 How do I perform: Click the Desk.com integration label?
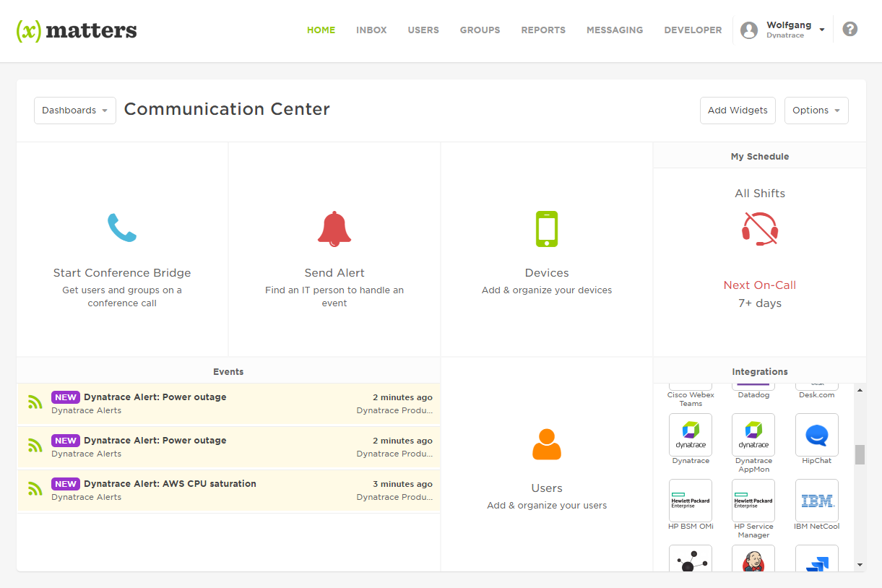(817, 395)
